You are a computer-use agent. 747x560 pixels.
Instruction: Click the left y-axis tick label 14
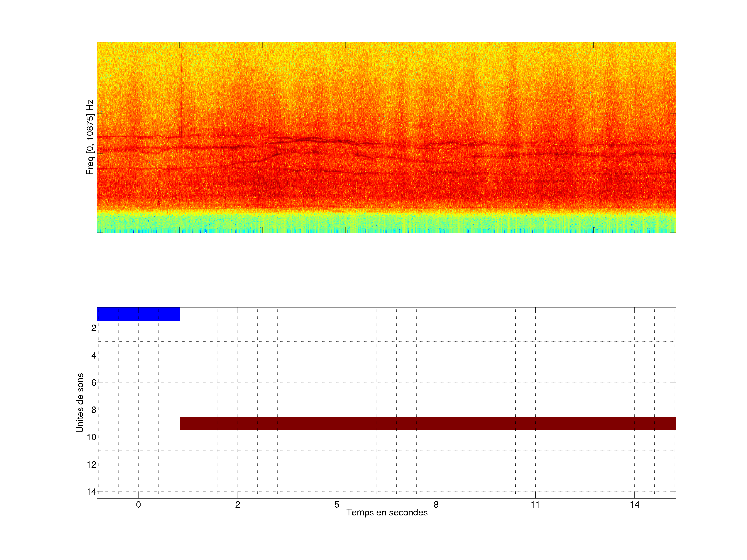[x=92, y=492]
